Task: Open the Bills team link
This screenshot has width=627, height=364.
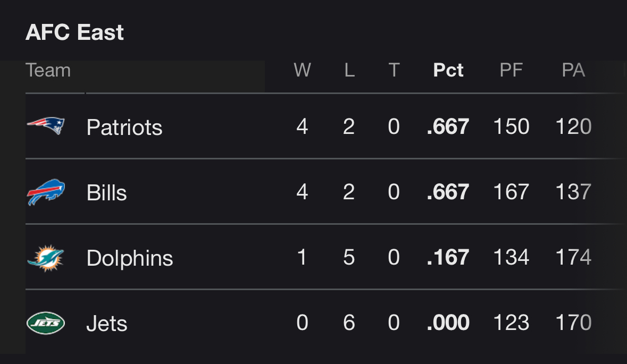Action: (107, 192)
